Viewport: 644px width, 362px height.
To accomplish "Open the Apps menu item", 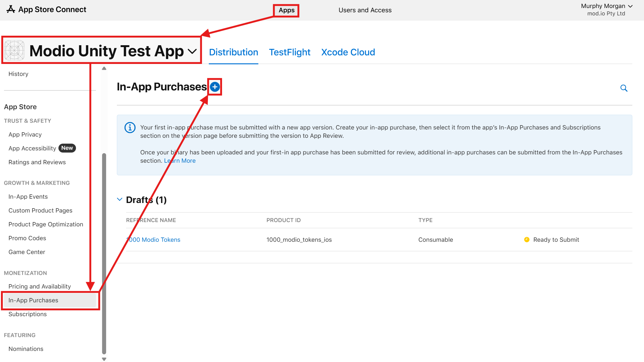I will pos(286,10).
